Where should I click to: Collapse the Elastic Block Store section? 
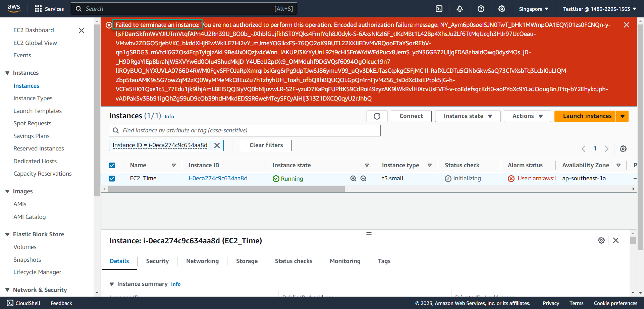coord(7,234)
